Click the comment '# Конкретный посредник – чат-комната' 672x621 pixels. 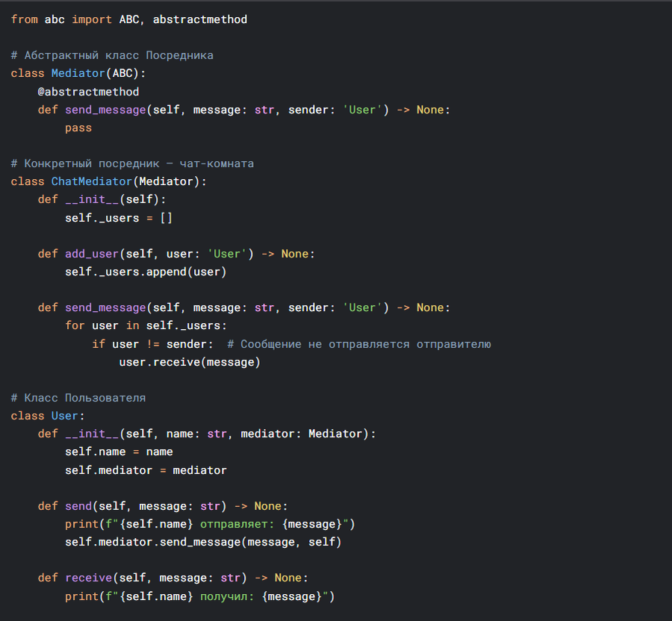point(132,163)
